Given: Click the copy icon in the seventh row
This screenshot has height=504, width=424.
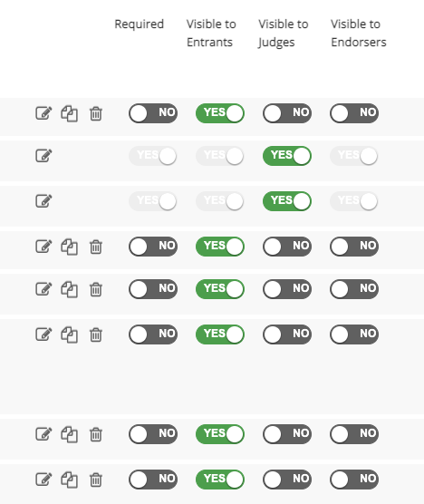Looking at the screenshot, I should 70,434.
